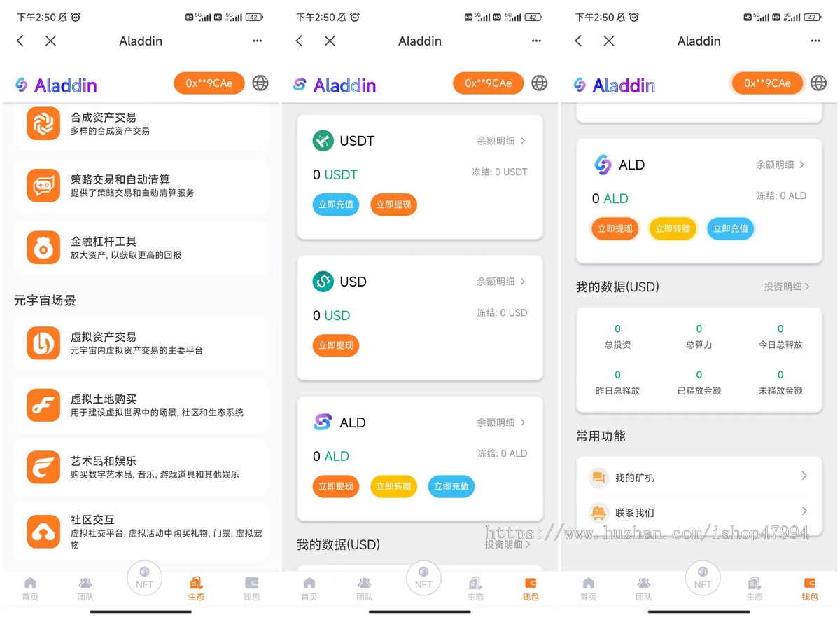Viewport: 840px width, 620px height.
Task: Click globe language icon in middle screen
Action: coord(540,83)
